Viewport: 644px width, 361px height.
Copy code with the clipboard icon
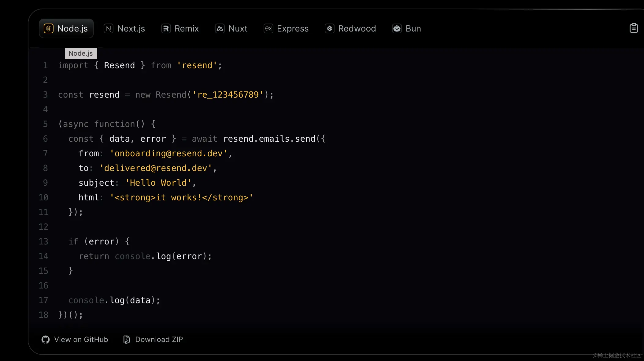634,28
